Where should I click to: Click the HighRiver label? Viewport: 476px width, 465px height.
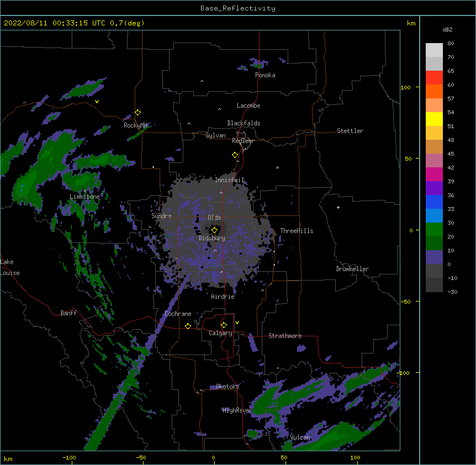237,410
